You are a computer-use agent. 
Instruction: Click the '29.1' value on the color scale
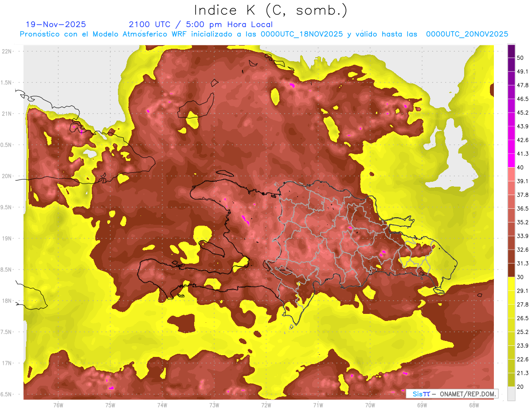tap(522, 291)
